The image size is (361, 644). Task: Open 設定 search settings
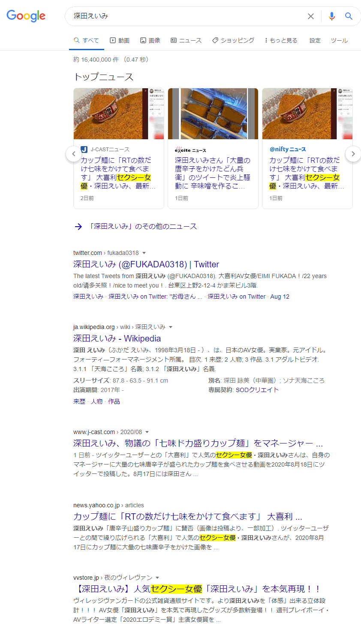click(x=315, y=40)
